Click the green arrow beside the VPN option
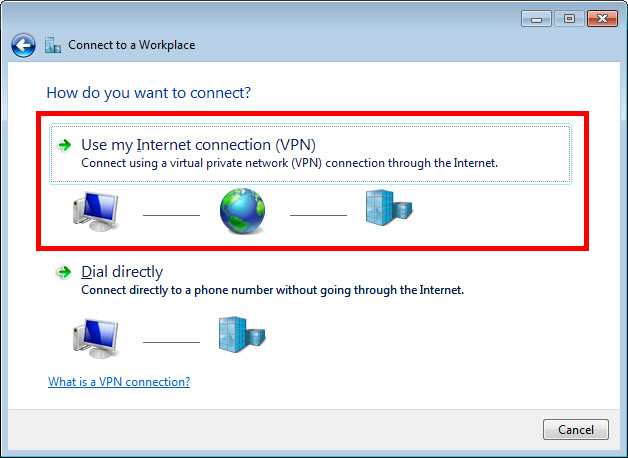 pyautogui.click(x=64, y=145)
